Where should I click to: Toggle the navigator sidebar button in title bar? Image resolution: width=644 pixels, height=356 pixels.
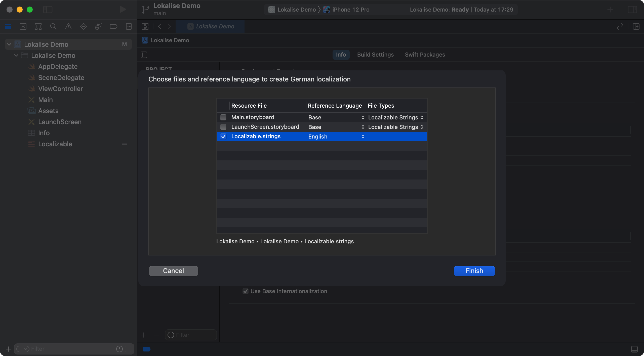click(x=48, y=10)
